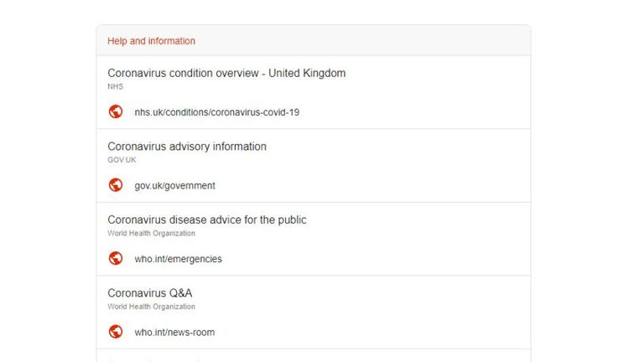Visit the who.int/news-room link
The width and height of the screenshot is (644, 362).
pos(174,333)
